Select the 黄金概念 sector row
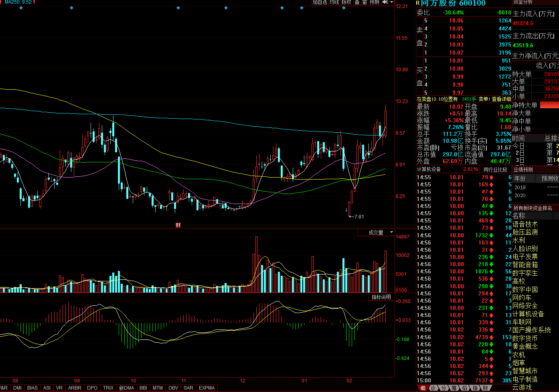The height and width of the screenshot is (392, 559). coord(525,346)
